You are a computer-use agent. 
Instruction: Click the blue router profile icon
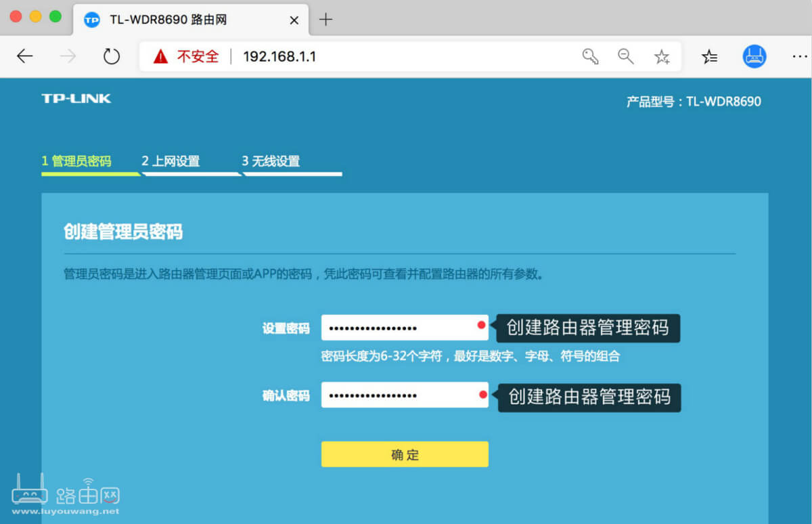pos(754,56)
